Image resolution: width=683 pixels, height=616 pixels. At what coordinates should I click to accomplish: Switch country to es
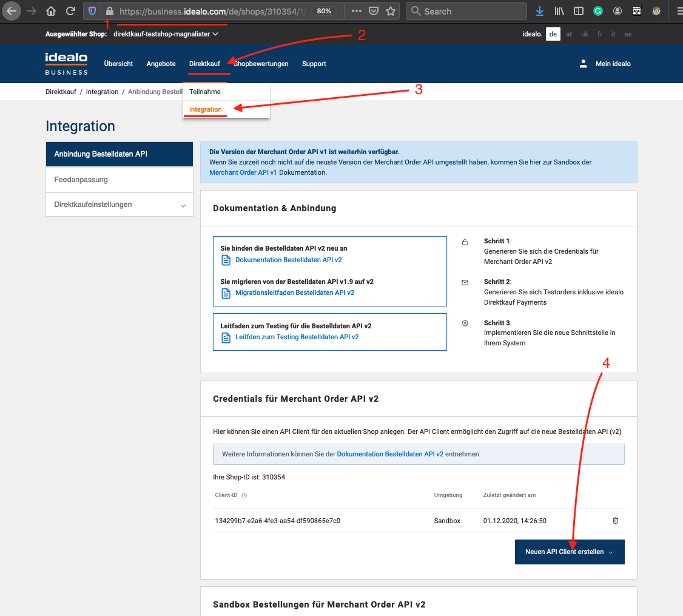[628, 34]
